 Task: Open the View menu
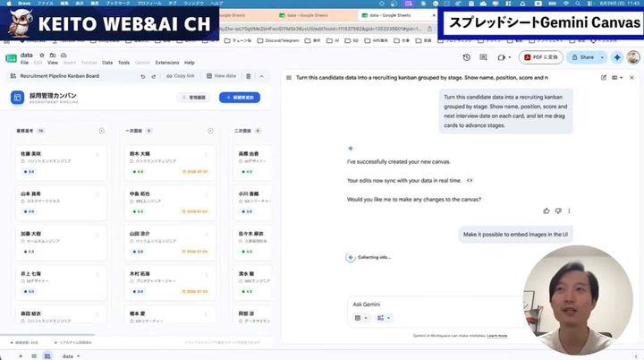coord(53,63)
